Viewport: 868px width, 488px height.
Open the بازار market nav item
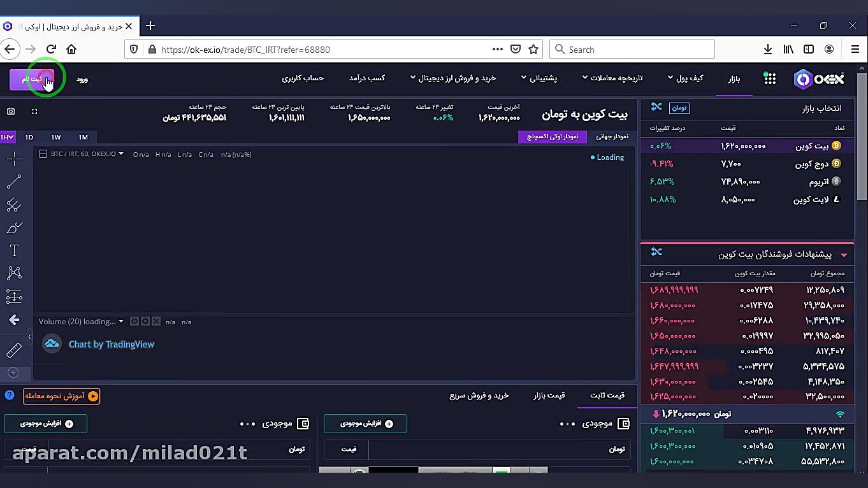pos(734,79)
